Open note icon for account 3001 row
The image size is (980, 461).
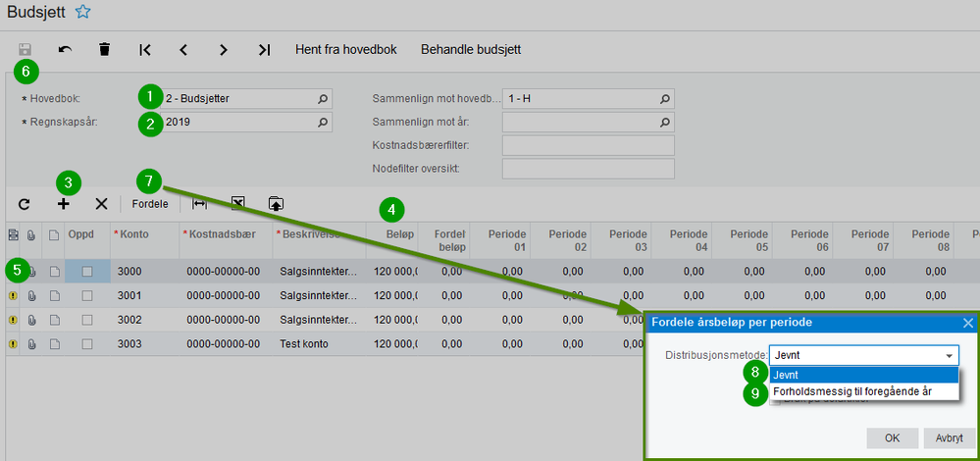pyautogui.click(x=54, y=295)
